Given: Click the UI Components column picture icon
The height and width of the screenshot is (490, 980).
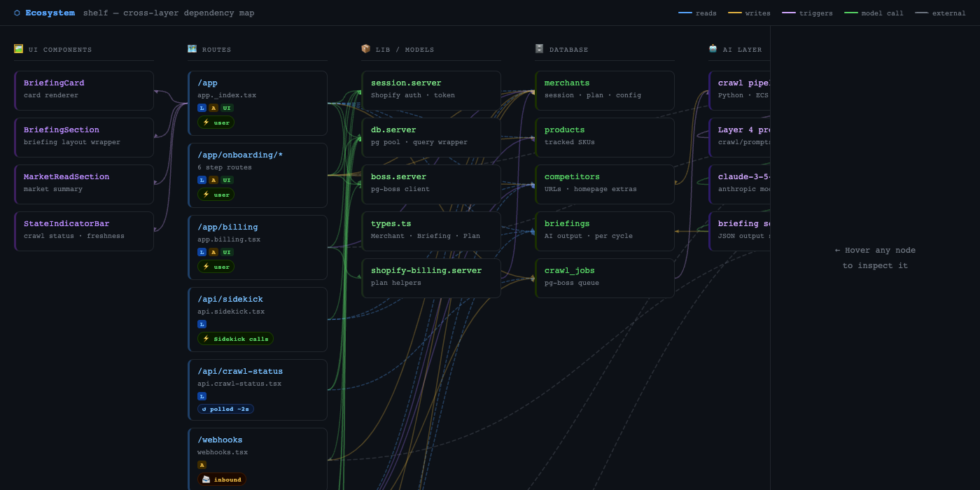Looking at the screenshot, I should tap(18, 49).
